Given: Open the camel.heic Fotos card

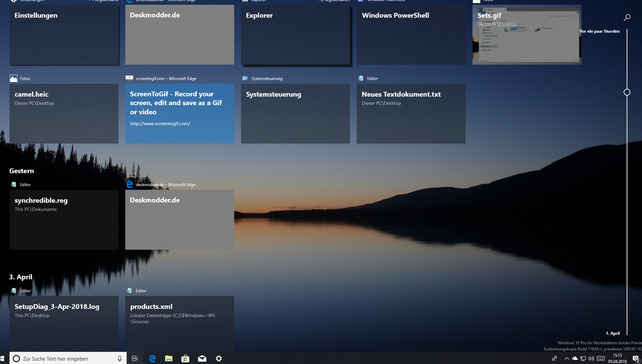Looking at the screenshot, I should 64,114.
